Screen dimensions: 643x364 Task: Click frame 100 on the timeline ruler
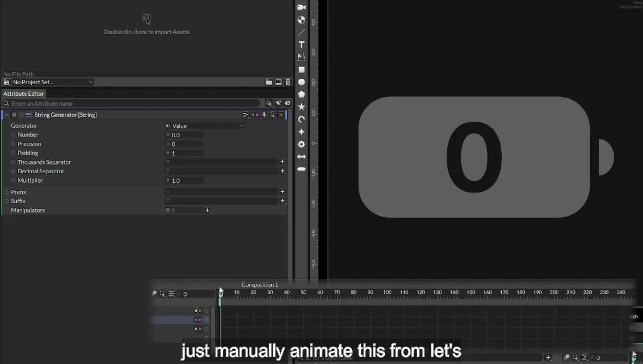pos(387,293)
